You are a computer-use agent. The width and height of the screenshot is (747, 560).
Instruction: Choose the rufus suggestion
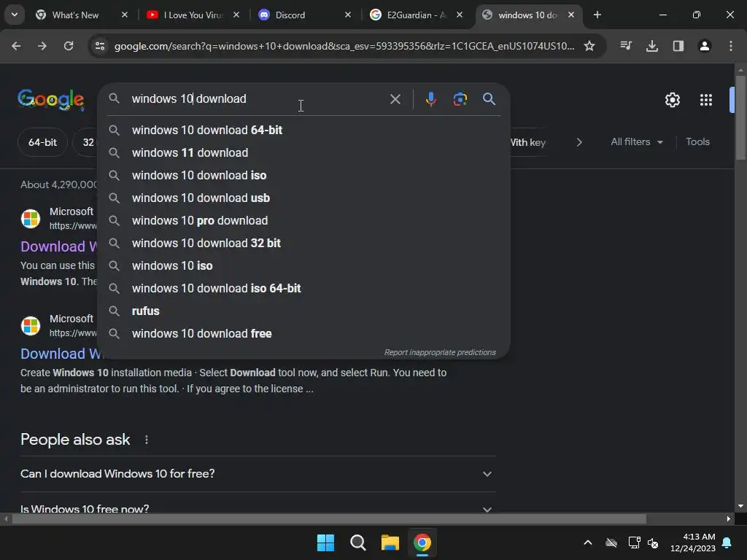click(304, 311)
